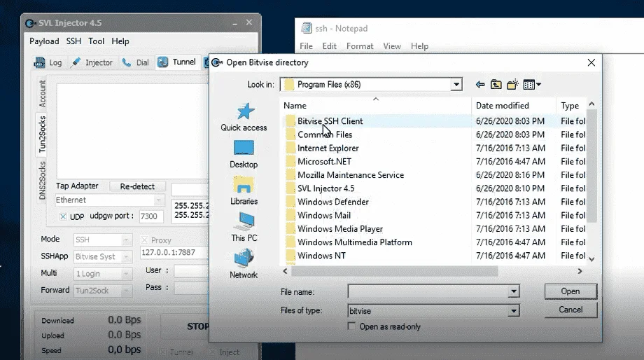644x360 pixels.
Task: Toggle the Inject checkbox near bottom
Action: click(212, 352)
